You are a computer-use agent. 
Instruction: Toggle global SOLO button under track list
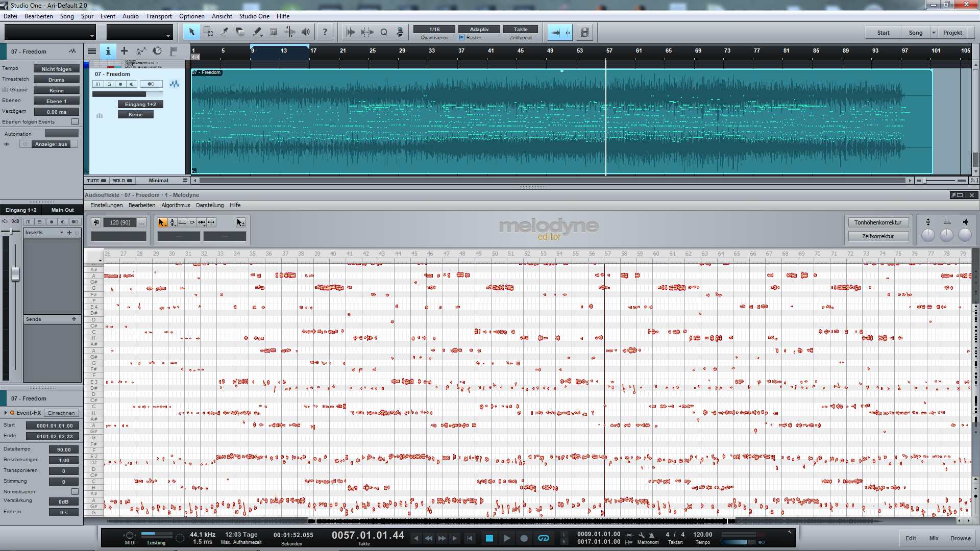point(122,181)
